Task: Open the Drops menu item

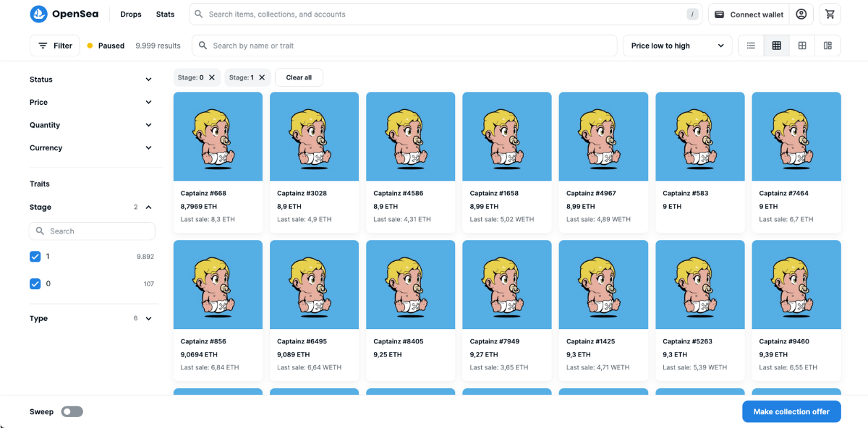Action: pyautogui.click(x=131, y=14)
